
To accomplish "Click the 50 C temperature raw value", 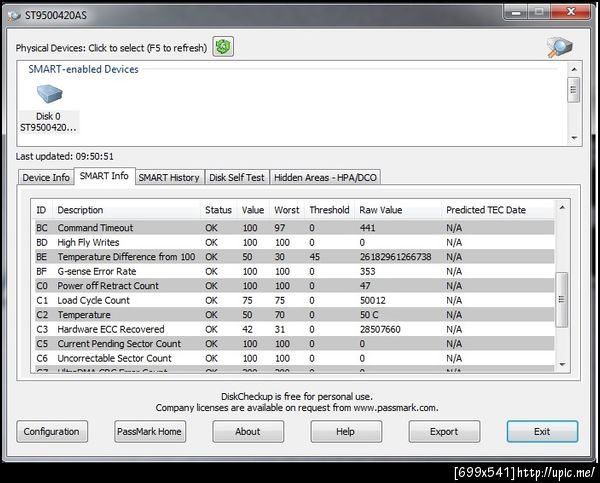I will 369,315.
